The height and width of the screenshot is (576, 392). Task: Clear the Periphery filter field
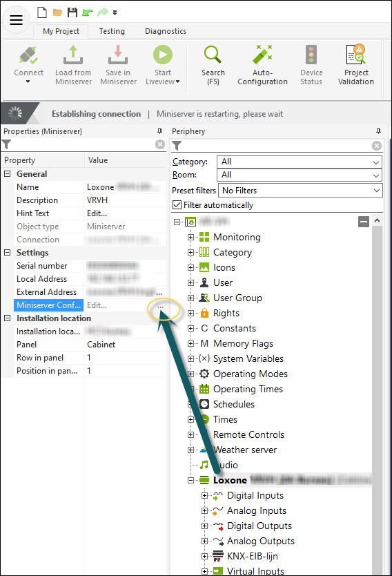pos(377,146)
